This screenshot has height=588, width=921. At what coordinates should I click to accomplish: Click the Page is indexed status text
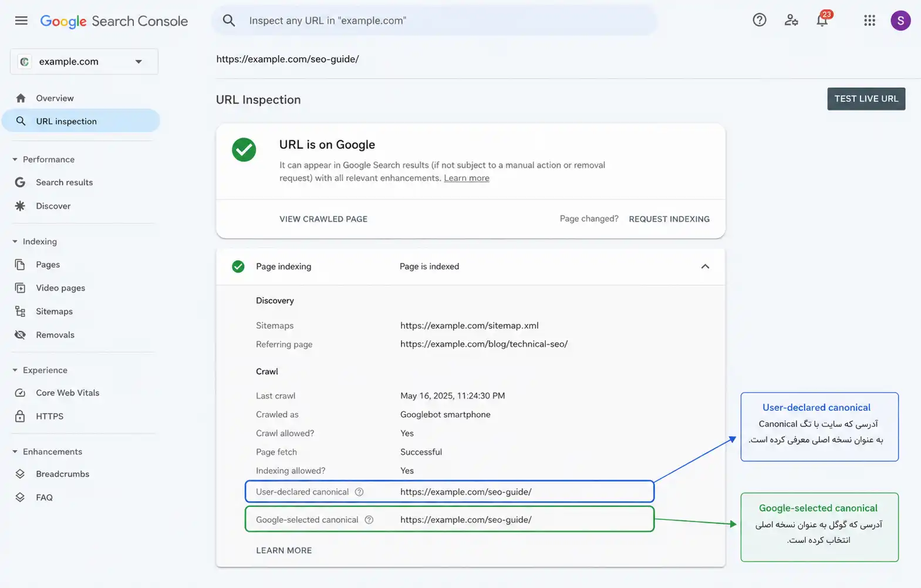pos(430,266)
